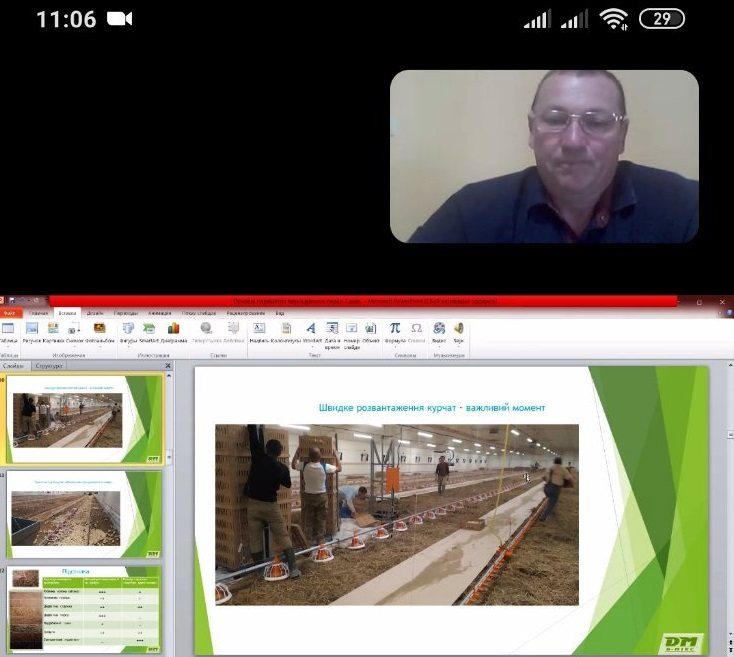
Task: Close the slide thumbnail pane
Action: [168, 365]
